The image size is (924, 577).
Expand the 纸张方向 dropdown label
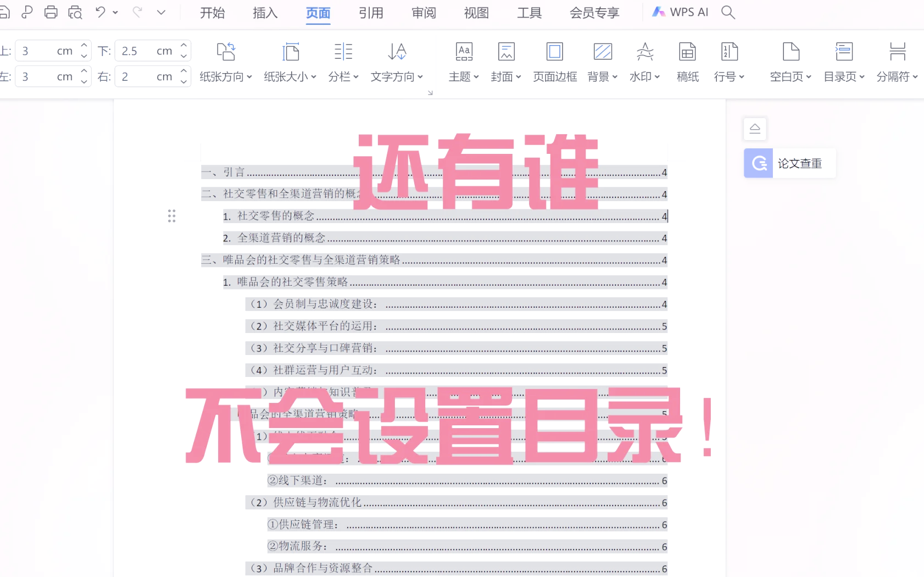[x=226, y=77]
